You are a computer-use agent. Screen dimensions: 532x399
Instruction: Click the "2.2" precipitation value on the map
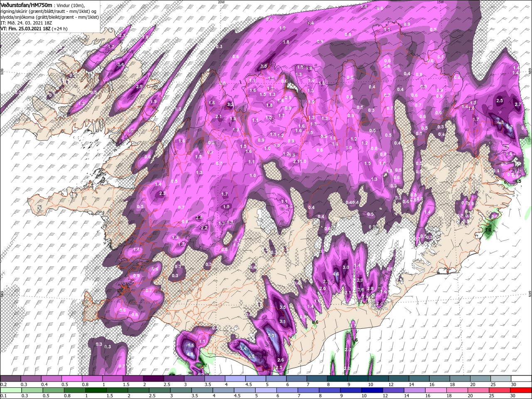204,228
